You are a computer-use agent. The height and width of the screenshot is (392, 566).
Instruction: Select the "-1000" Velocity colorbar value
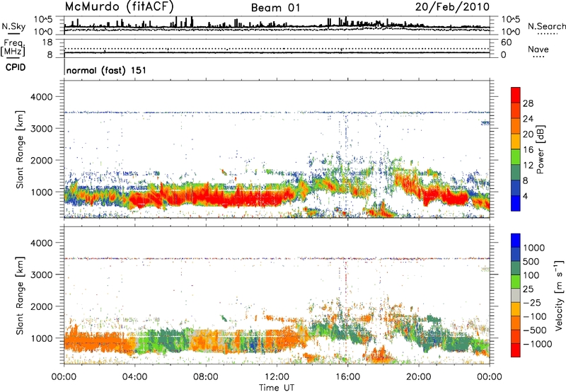point(538,344)
